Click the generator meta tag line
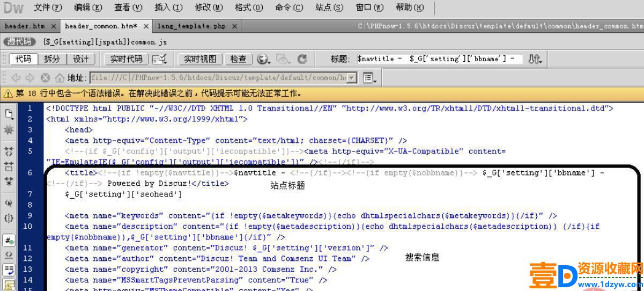The image size is (644, 291). pos(227,248)
